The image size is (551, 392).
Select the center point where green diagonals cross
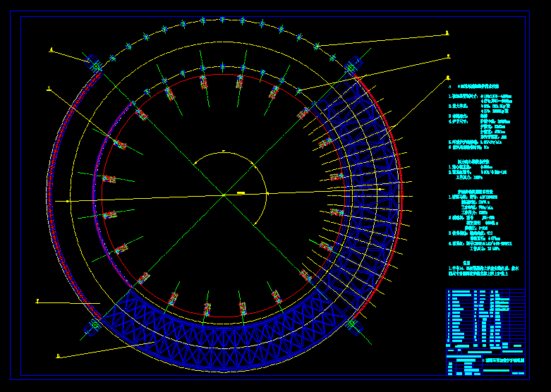coord(224,195)
